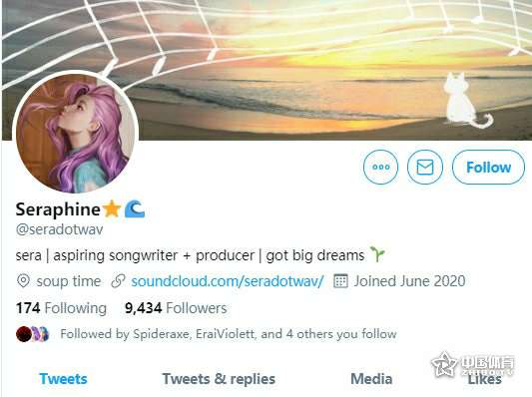Switch to the Likes tab

click(484, 379)
